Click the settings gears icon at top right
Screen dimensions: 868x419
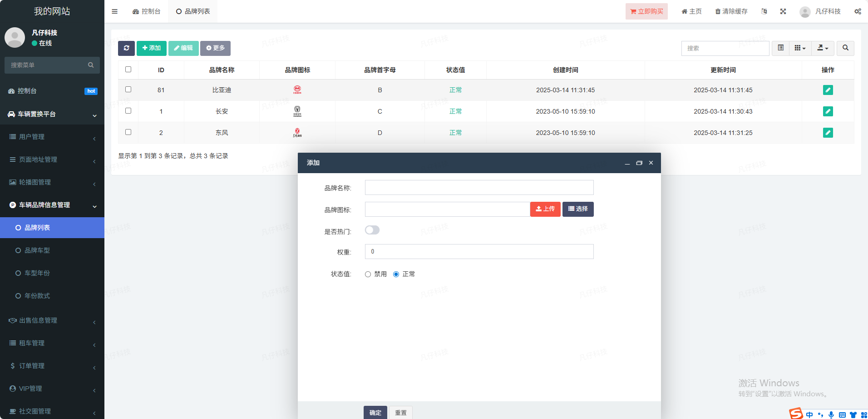coord(858,11)
